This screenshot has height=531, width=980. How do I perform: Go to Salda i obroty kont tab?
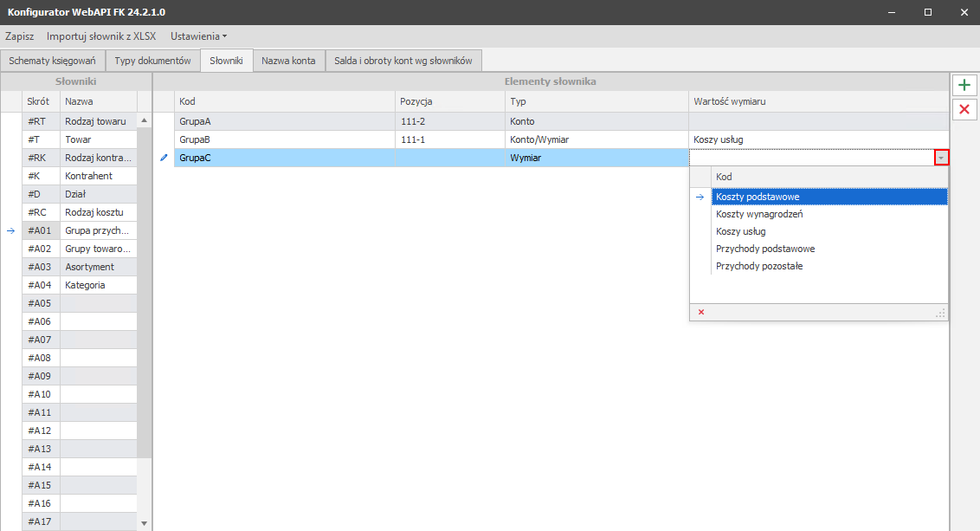tap(403, 61)
